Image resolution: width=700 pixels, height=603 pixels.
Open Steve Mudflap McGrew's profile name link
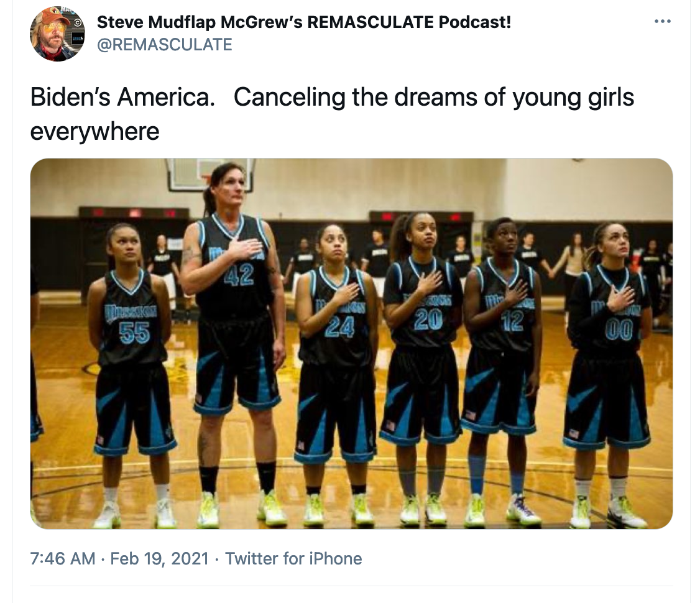click(304, 22)
